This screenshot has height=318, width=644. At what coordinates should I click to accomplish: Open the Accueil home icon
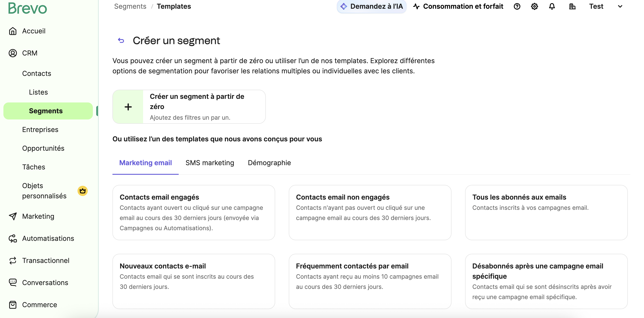pos(13,31)
